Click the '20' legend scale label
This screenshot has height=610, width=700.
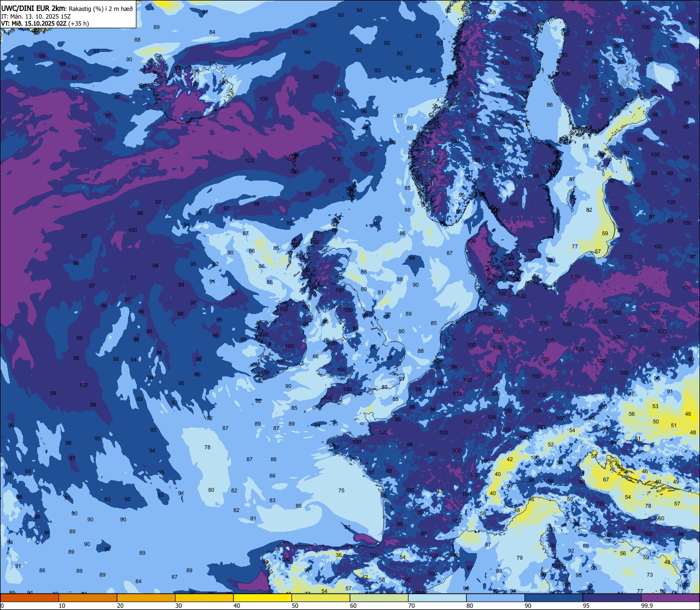(x=120, y=606)
